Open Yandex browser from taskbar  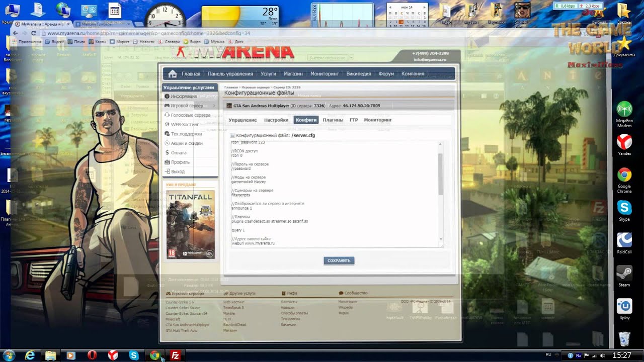[x=113, y=355]
